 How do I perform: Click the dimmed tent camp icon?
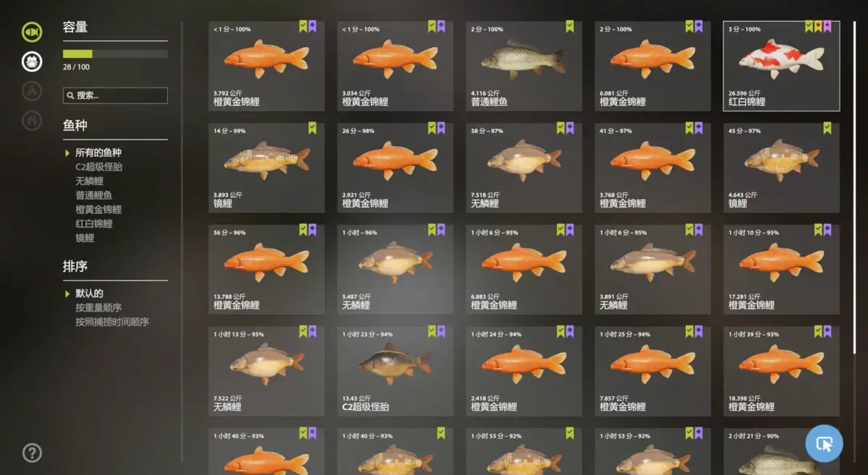(x=32, y=91)
